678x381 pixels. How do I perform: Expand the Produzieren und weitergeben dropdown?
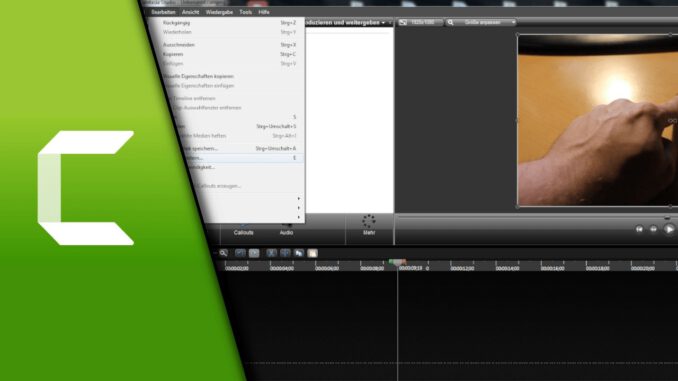(383, 22)
